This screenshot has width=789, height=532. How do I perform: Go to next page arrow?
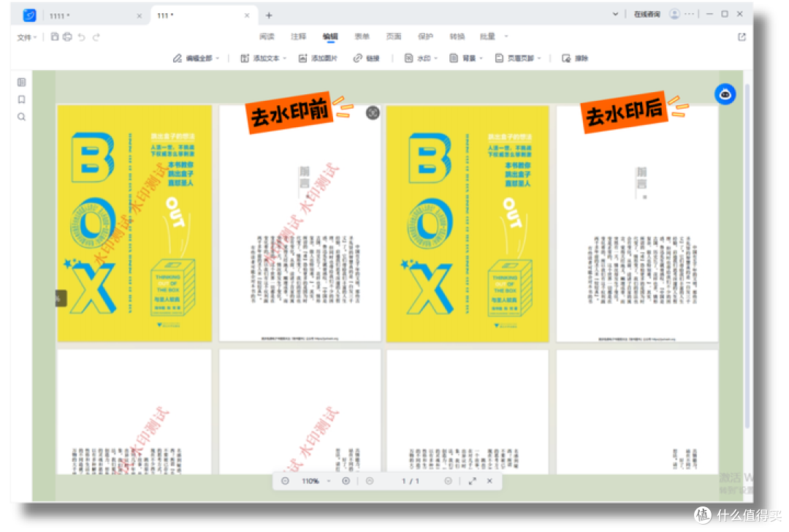(448, 481)
